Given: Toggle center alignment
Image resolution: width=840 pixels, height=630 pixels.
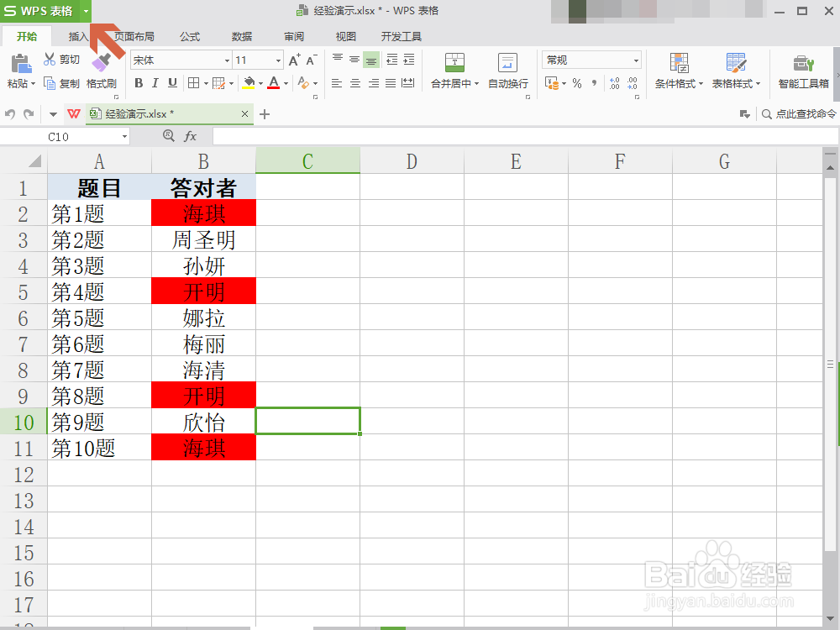Looking at the screenshot, I should click(355, 83).
